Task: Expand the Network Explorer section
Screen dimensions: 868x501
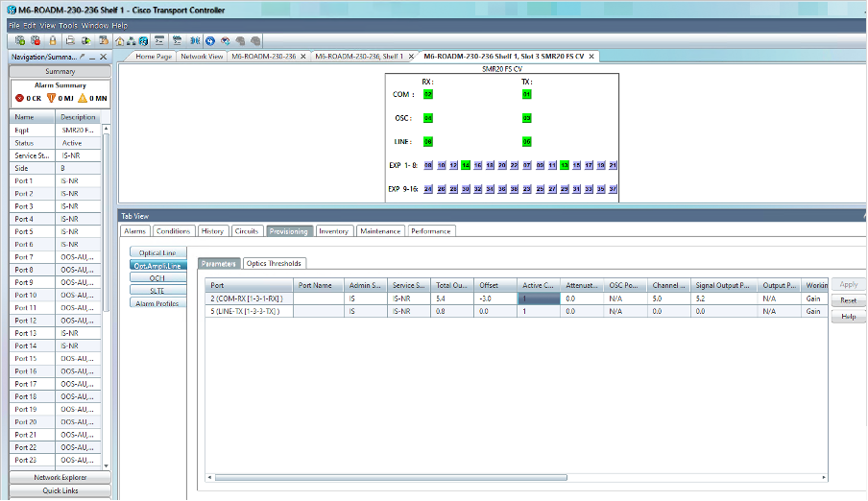Action: coord(60,477)
